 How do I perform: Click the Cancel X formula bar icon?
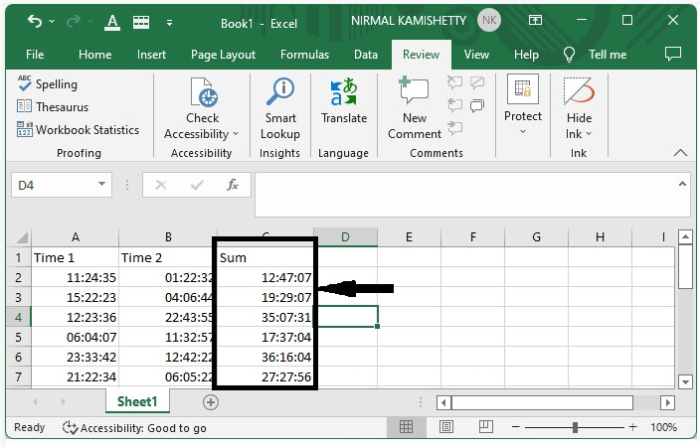[x=161, y=184]
